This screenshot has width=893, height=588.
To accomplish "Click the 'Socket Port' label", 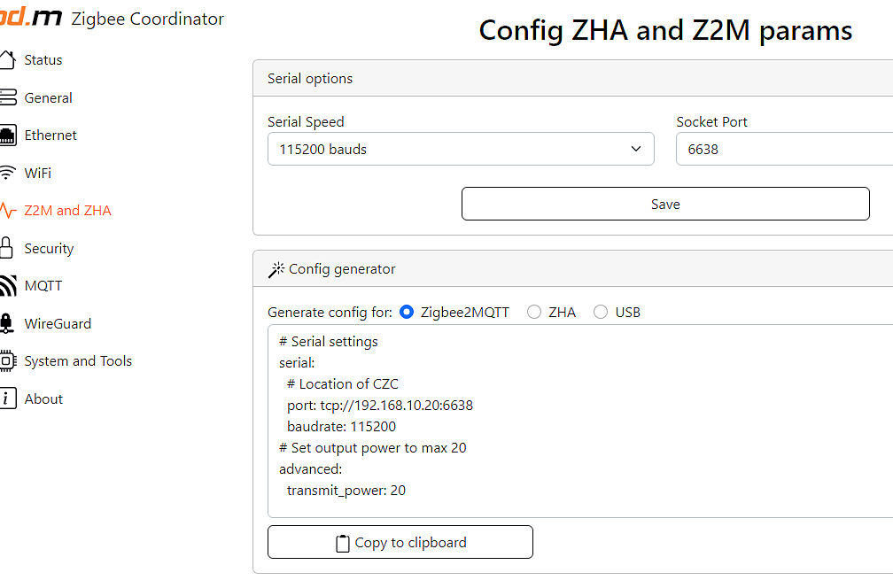I will point(711,122).
